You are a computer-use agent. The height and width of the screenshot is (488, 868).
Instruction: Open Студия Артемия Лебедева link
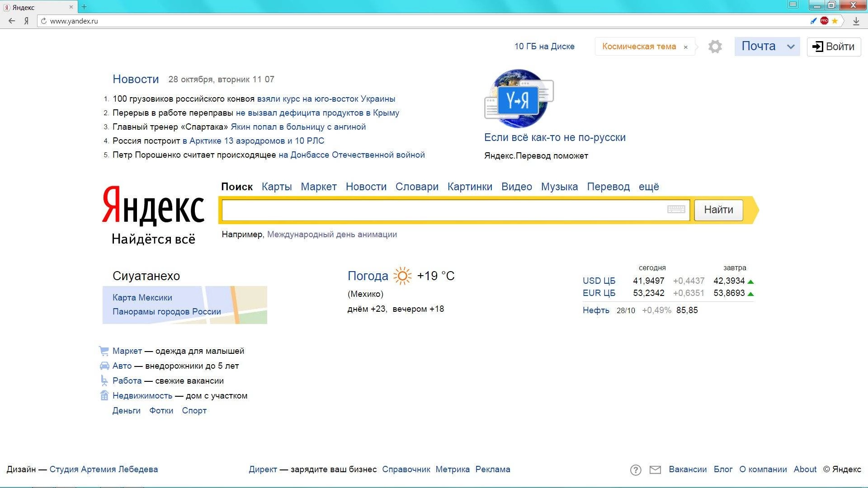(104, 469)
